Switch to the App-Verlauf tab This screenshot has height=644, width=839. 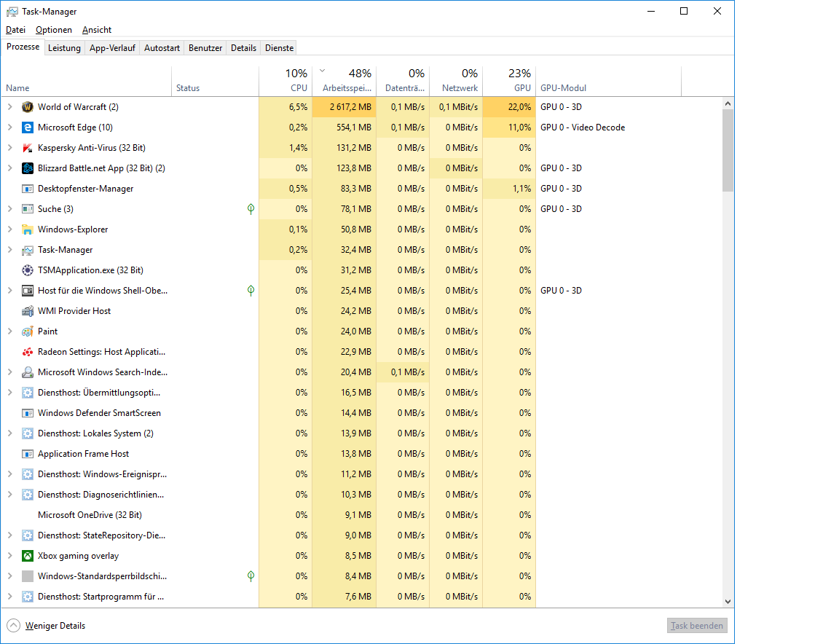[x=112, y=48]
